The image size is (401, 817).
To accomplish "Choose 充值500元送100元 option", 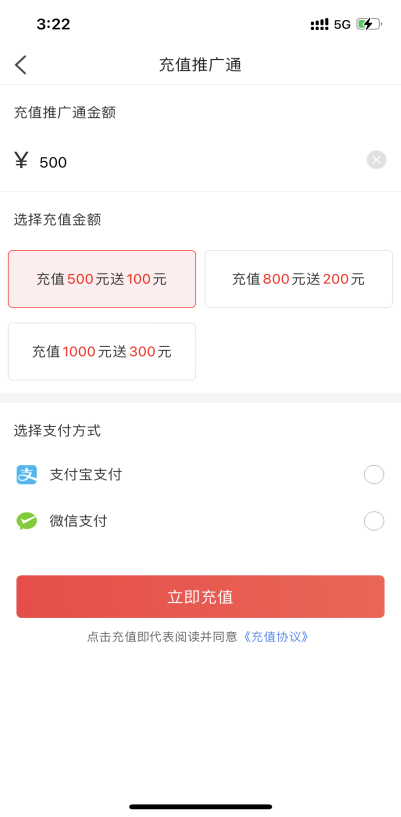I will coord(102,279).
